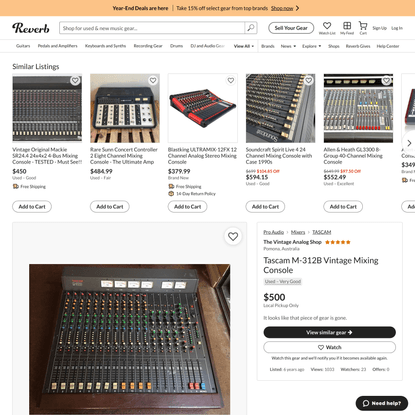Favorite the Vintage Original Mackie listing
This screenshot has height=415, width=415.
coord(75,80)
